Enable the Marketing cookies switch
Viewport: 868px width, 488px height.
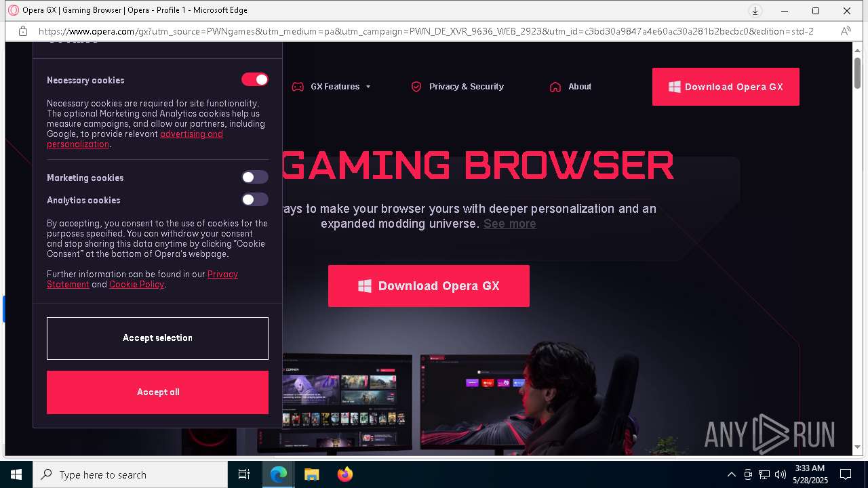pos(255,178)
